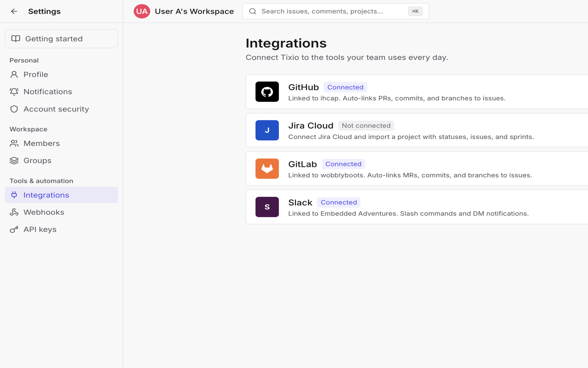Click the back arrow next to Settings
Image resolution: width=588 pixels, height=368 pixels.
(x=14, y=11)
